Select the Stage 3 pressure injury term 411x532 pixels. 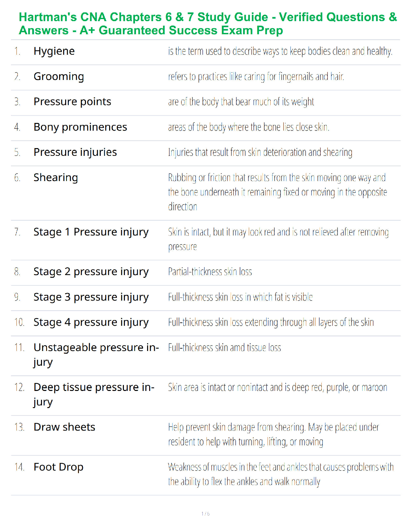point(91,297)
